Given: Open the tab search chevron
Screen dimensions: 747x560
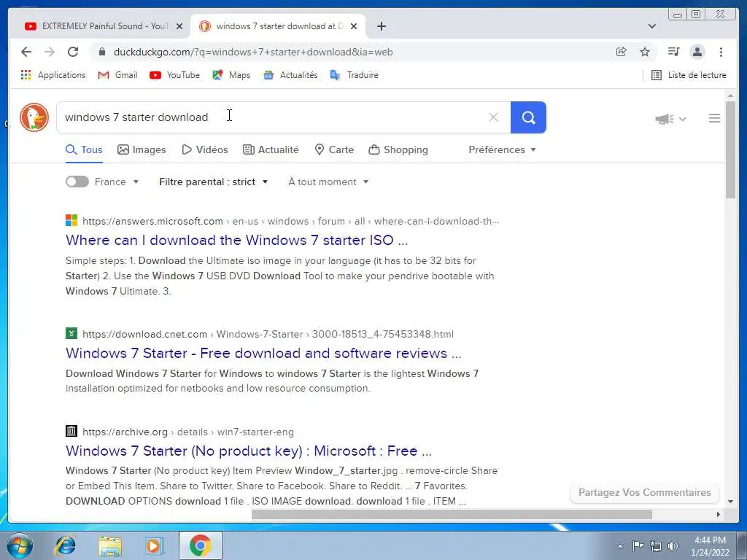Looking at the screenshot, I should [x=651, y=26].
